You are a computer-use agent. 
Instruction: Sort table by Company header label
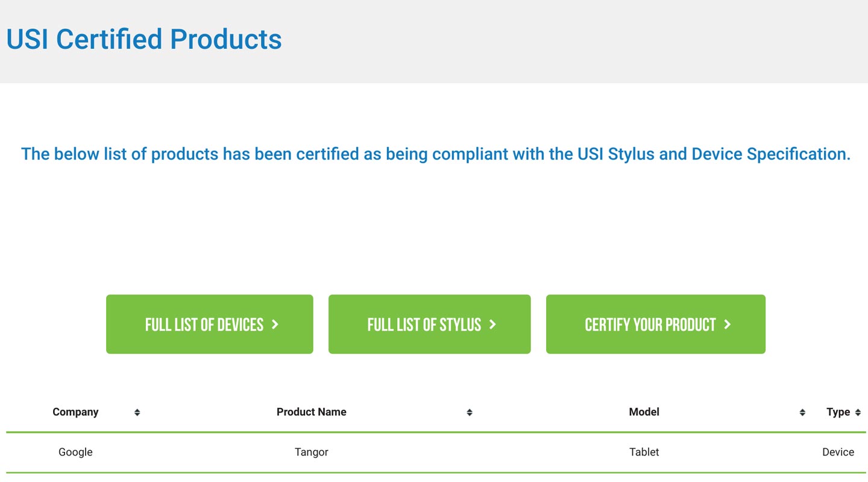pyautogui.click(x=75, y=412)
